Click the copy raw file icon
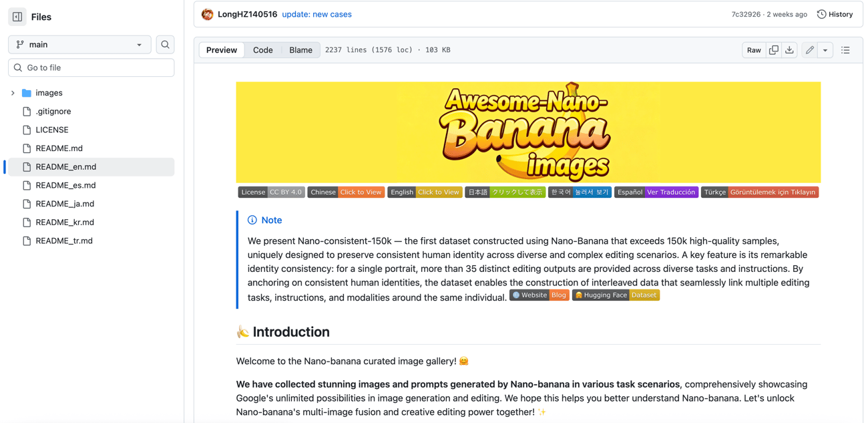The height and width of the screenshot is (423, 868). 773,49
